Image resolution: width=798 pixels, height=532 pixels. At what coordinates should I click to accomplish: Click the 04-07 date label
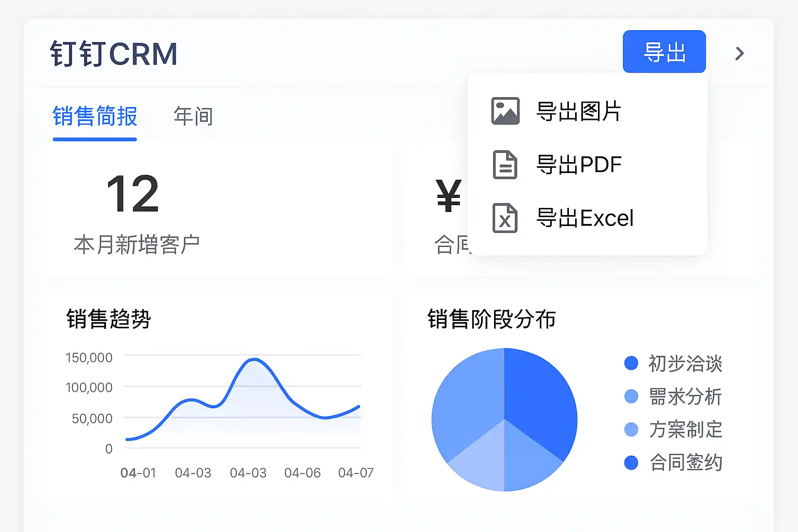pyautogui.click(x=356, y=473)
